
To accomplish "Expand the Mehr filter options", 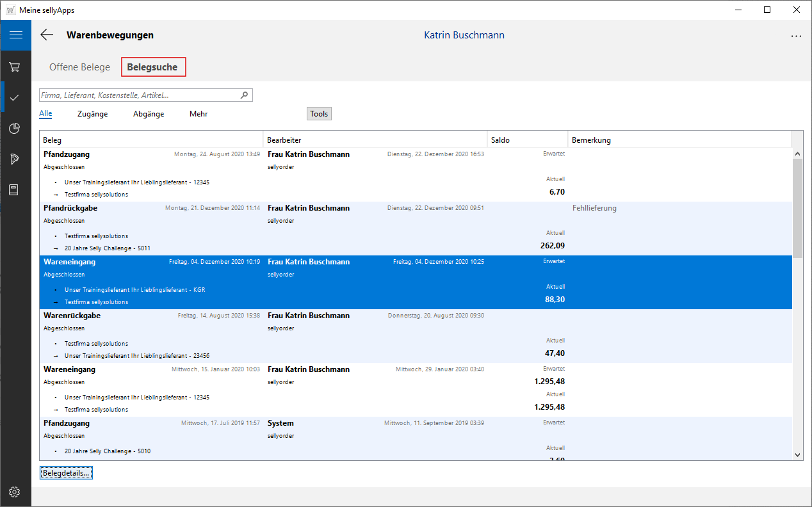I will 199,114.
